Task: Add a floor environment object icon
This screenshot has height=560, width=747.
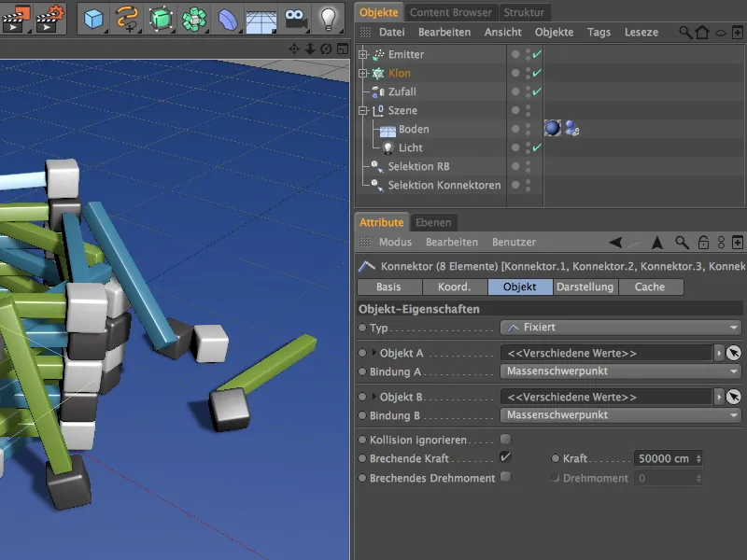Action: pyautogui.click(x=261, y=21)
